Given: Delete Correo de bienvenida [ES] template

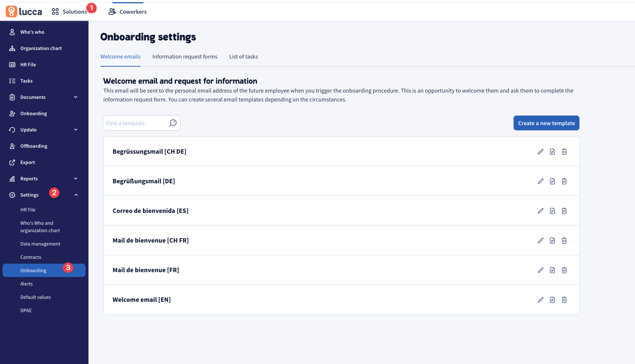Looking at the screenshot, I should [564, 211].
